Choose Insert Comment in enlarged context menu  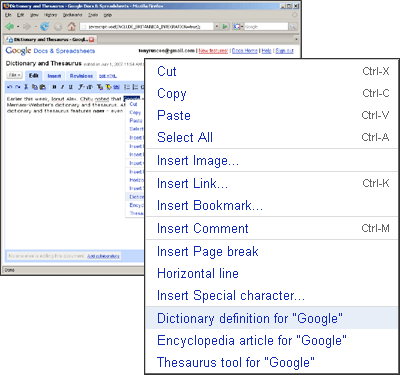(x=272, y=228)
